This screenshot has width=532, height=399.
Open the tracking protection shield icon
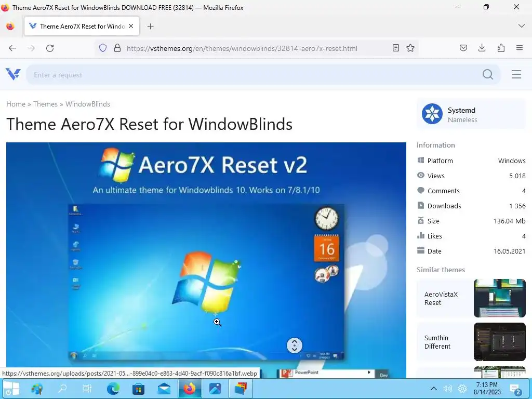point(103,48)
